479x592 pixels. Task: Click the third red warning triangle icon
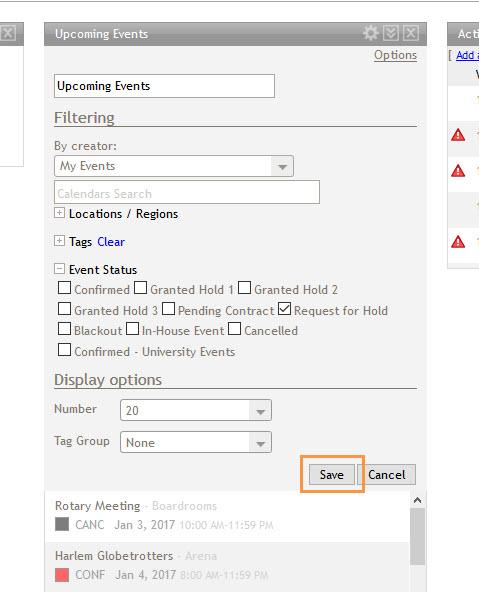pyautogui.click(x=458, y=242)
